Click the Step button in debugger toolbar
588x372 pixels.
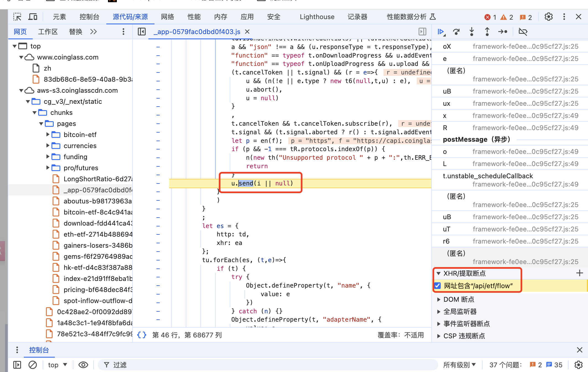coord(503,32)
